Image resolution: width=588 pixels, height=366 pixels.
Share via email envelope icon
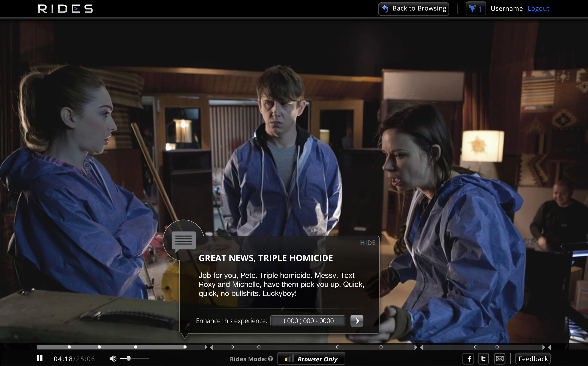pyautogui.click(x=500, y=359)
